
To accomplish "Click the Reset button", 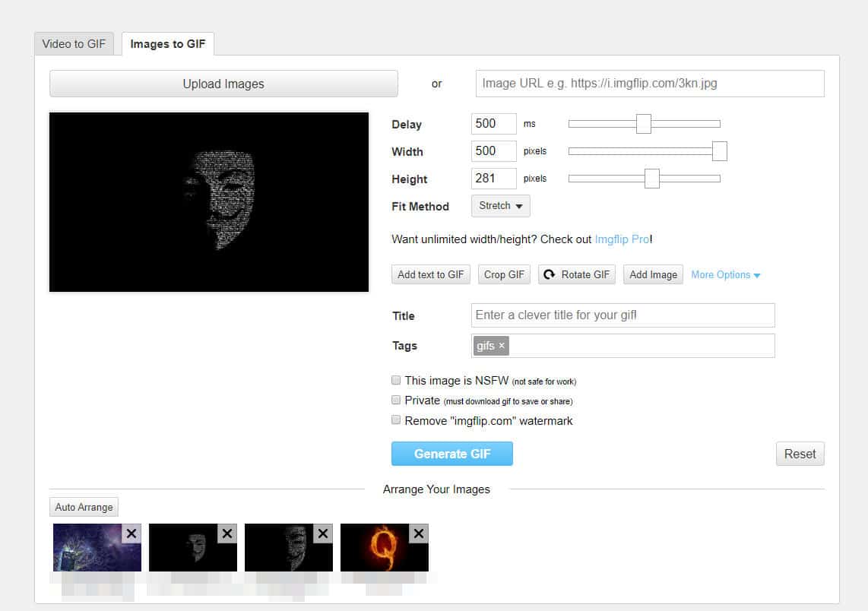I will (800, 454).
